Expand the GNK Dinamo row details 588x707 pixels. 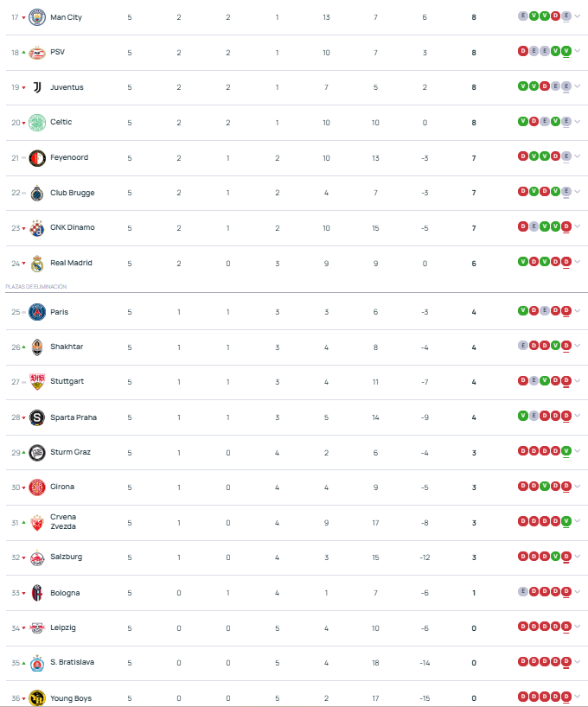coord(578,226)
